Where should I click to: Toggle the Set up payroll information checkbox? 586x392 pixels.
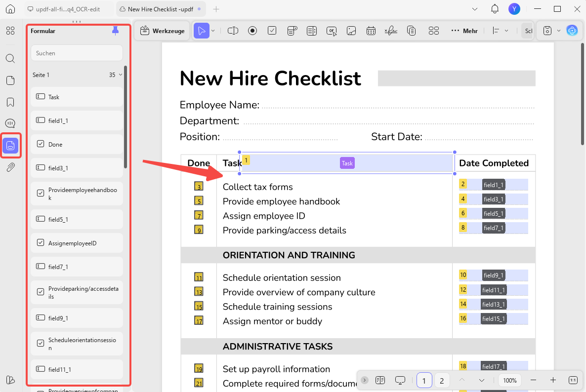(199, 368)
